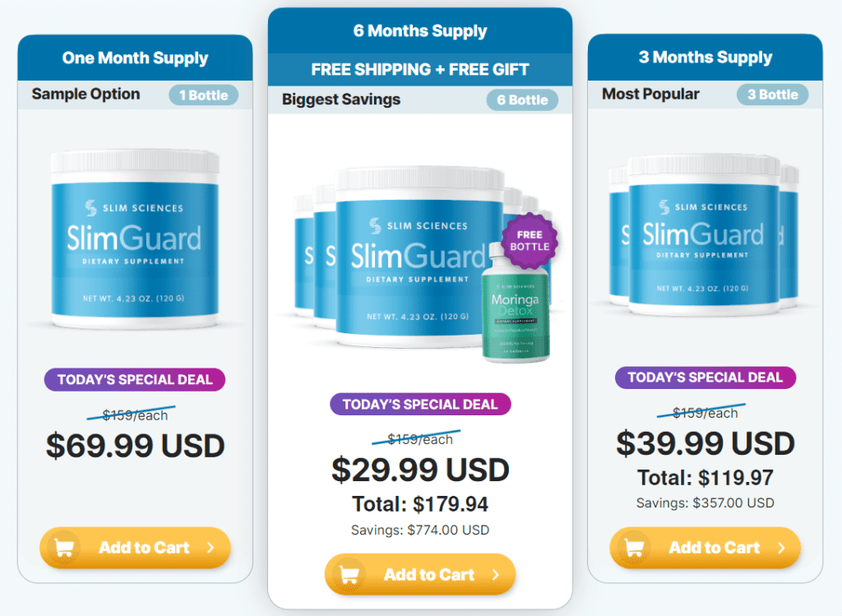
Task: Click the cart icon in 6 Months Supply button
Action: pos(349,575)
